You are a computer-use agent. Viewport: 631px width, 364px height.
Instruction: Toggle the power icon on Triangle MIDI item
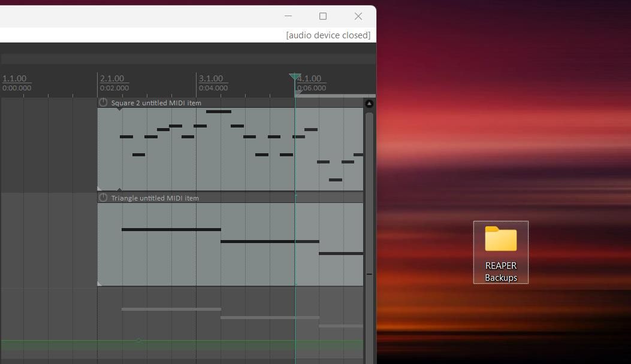(103, 198)
